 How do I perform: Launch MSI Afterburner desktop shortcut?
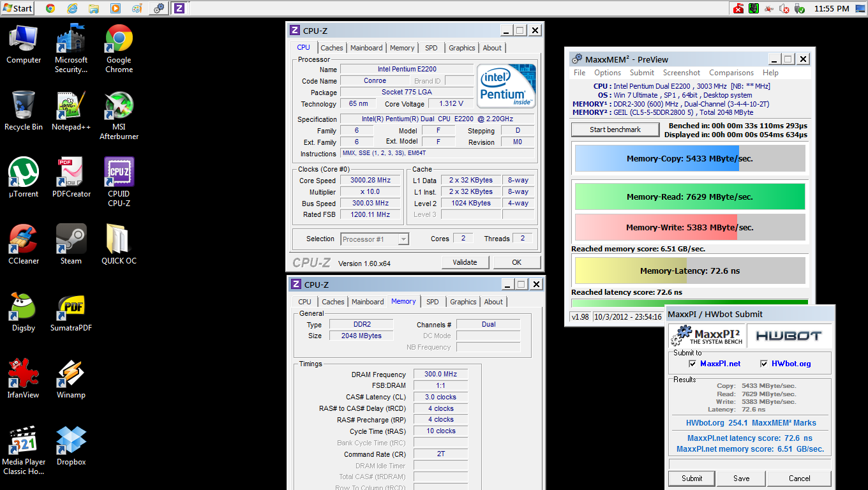(119, 115)
